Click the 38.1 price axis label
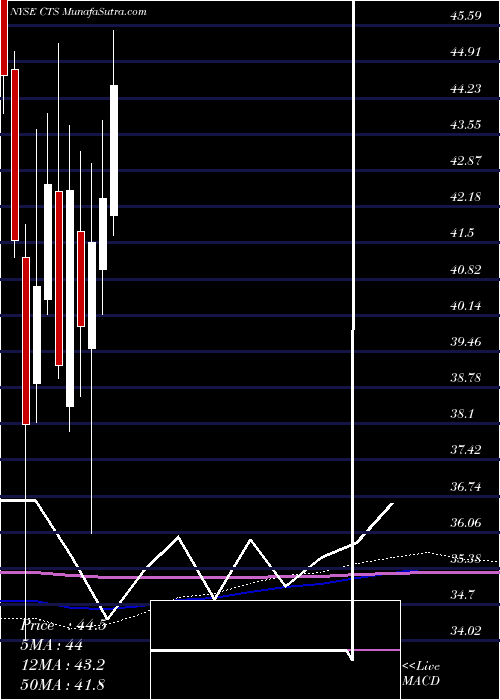This screenshot has width=500, height=700. click(462, 413)
